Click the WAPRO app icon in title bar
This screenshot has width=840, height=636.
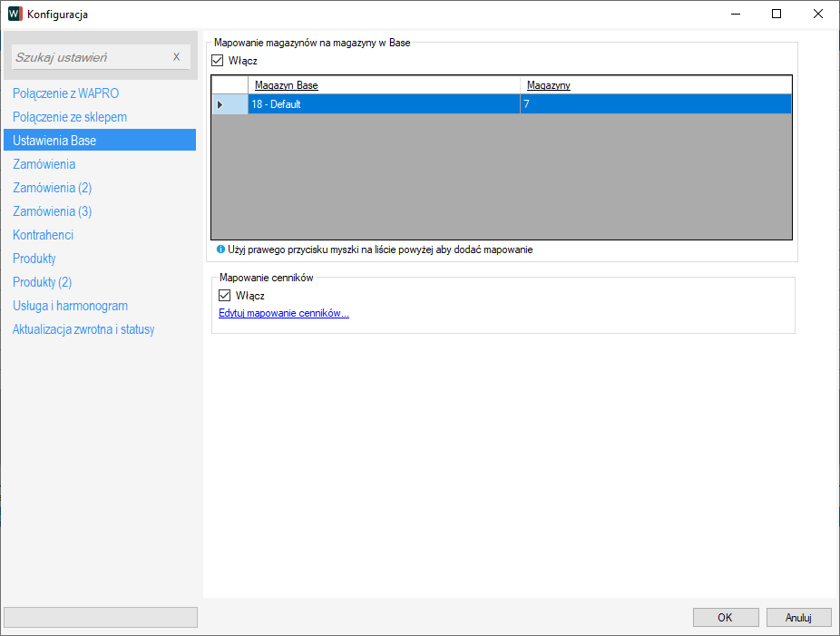(x=14, y=14)
